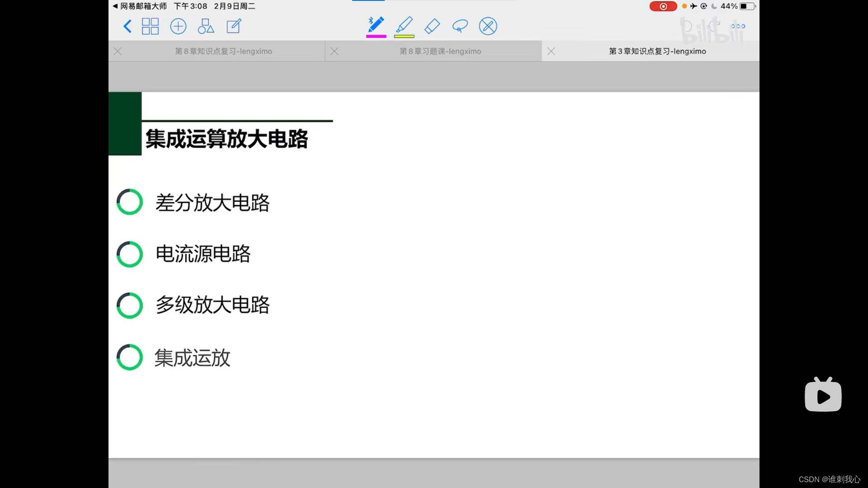Select the yellow highlighter tool
The height and width of the screenshot is (488, 868).
(x=404, y=24)
